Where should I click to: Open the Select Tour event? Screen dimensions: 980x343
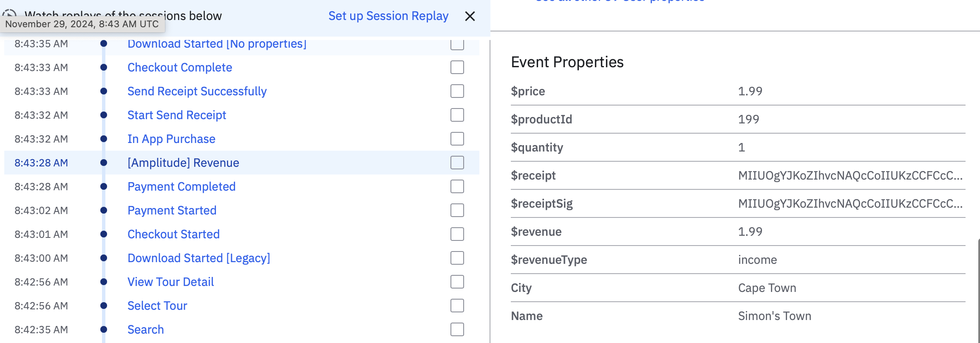[157, 306]
